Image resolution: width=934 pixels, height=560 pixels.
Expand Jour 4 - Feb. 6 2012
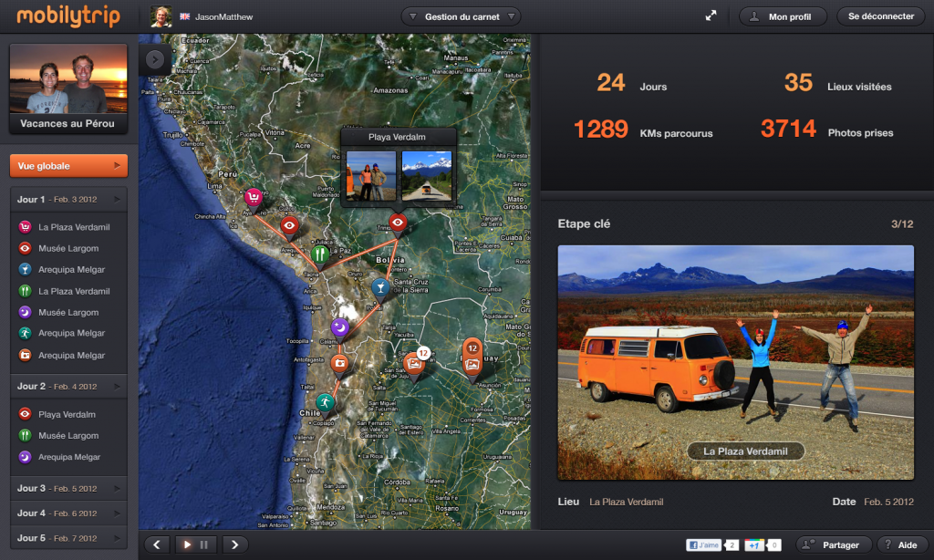[68, 513]
